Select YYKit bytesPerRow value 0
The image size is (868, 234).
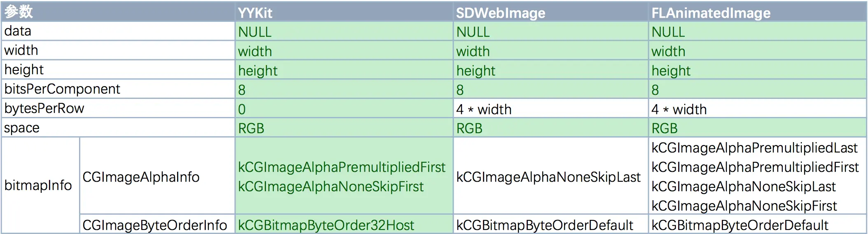(344, 109)
